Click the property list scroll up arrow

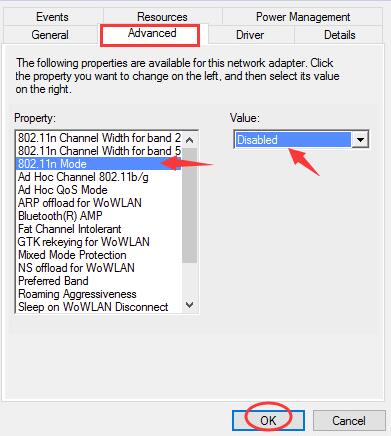tap(189, 140)
